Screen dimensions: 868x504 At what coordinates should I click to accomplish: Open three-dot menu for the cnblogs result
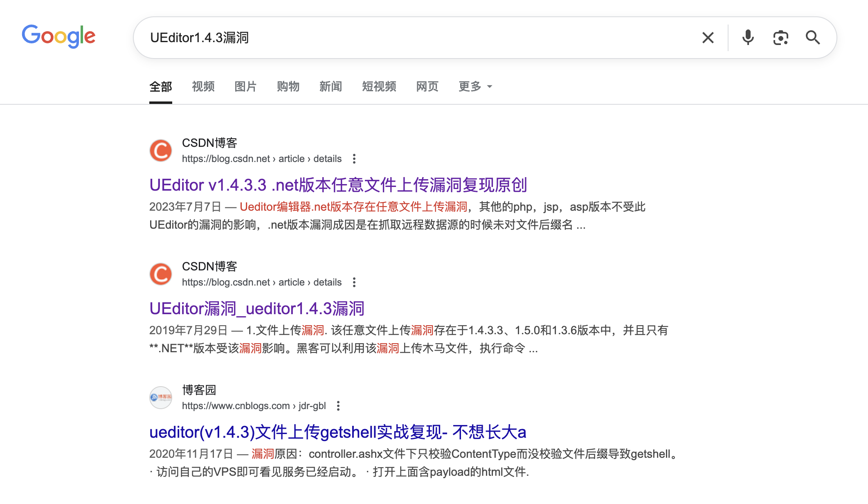pyautogui.click(x=338, y=406)
